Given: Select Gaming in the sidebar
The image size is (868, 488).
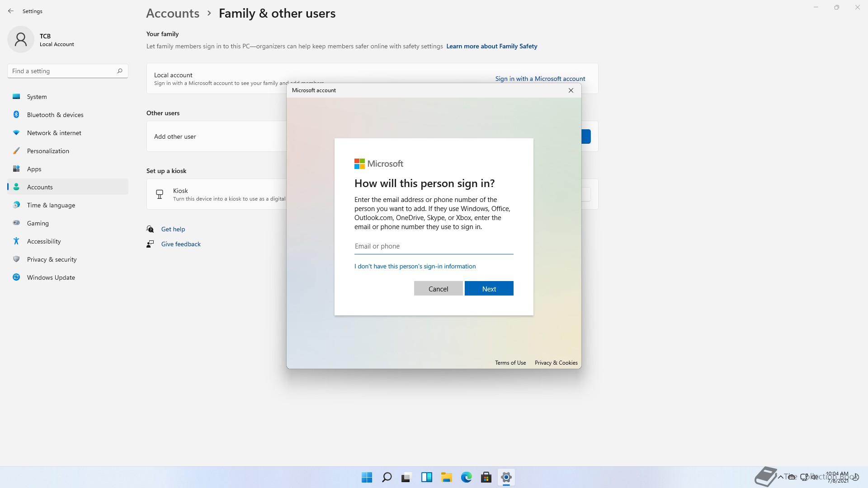Looking at the screenshot, I should (68, 223).
